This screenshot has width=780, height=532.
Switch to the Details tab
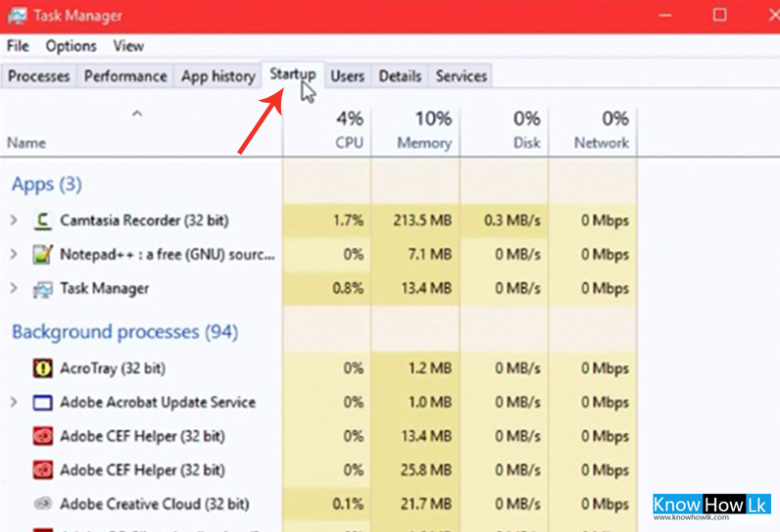pyautogui.click(x=400, y=76)
